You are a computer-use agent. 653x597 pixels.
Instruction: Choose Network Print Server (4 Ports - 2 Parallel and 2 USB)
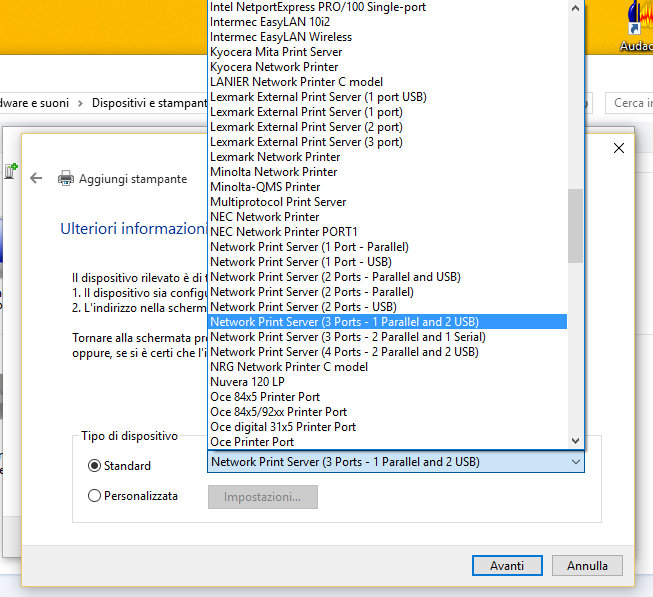(x=387, y=352)
